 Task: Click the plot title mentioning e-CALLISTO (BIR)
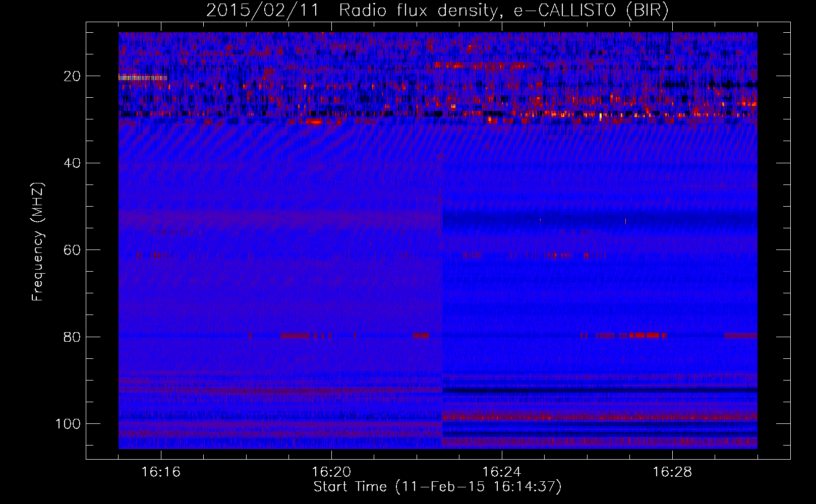tap(437, 11)
